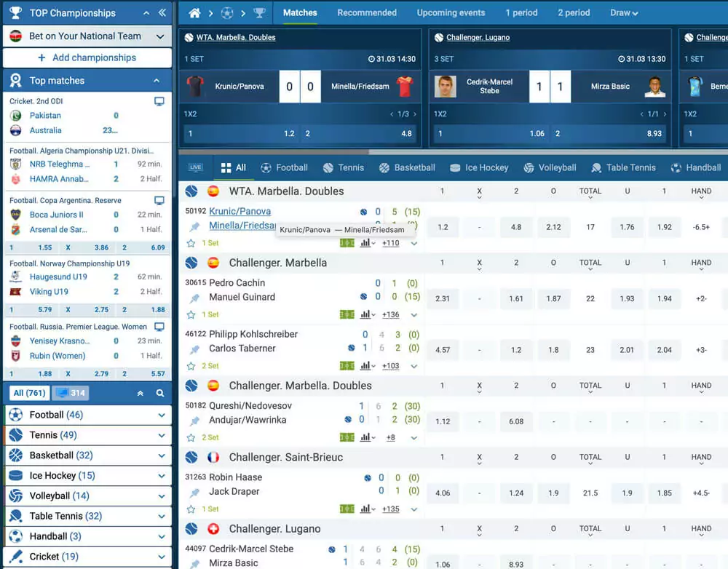The height and width of the screenshot is (569, 728).
Task: Open the Challenger. Lugano link in top card
Action: 478,37
